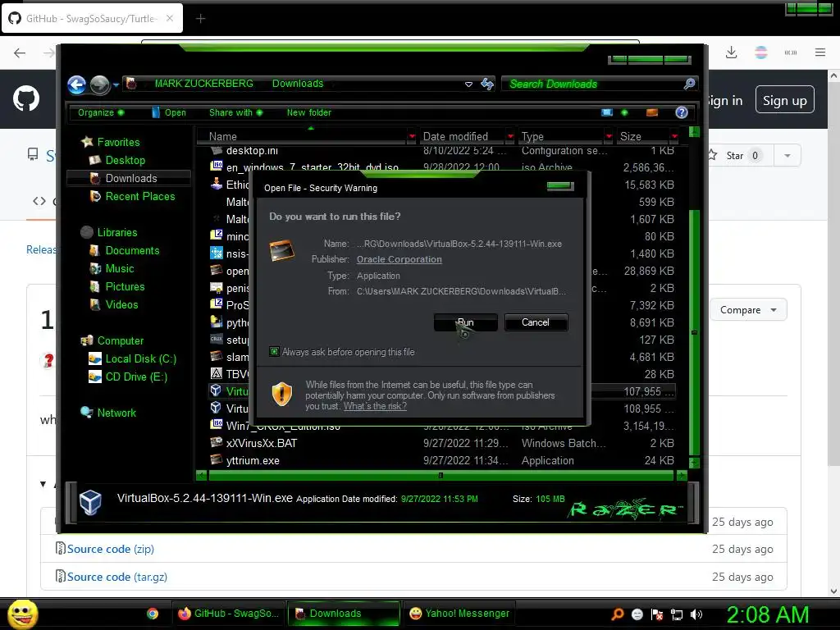Screen dimensions: 840x630
Task: Go back in Explorer with blue arrow
Action: pos(76,84)
